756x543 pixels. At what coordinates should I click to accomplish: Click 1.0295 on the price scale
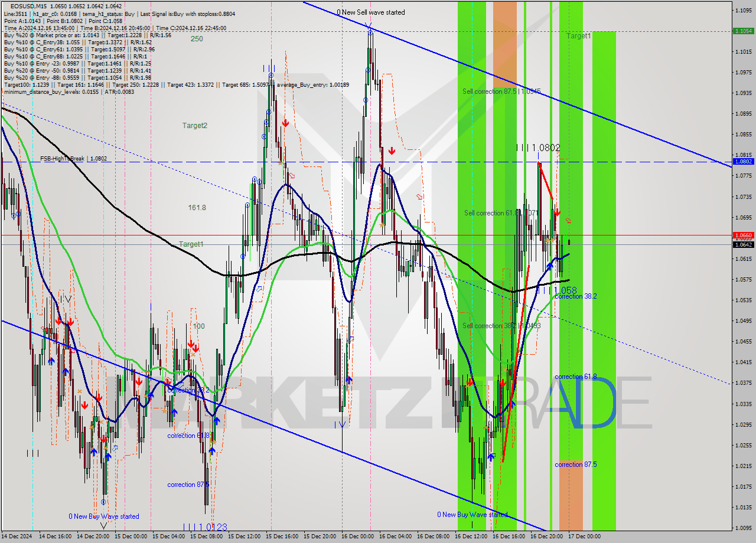(742, 424)
